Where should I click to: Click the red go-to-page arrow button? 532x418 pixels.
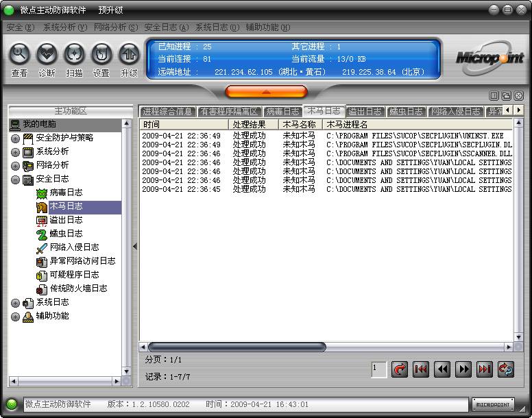click(400, 369)
